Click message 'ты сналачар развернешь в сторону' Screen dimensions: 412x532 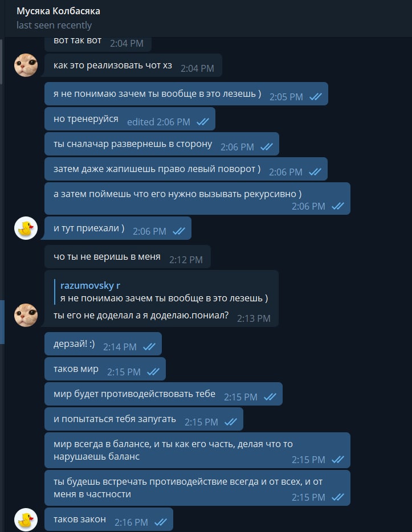coord(161,144)
